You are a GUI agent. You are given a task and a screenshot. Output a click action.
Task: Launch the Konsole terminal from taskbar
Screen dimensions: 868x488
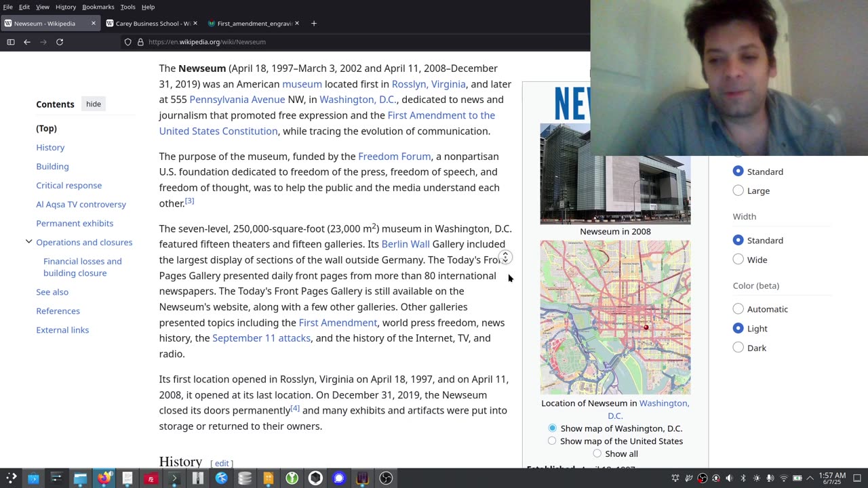[174, 478]
